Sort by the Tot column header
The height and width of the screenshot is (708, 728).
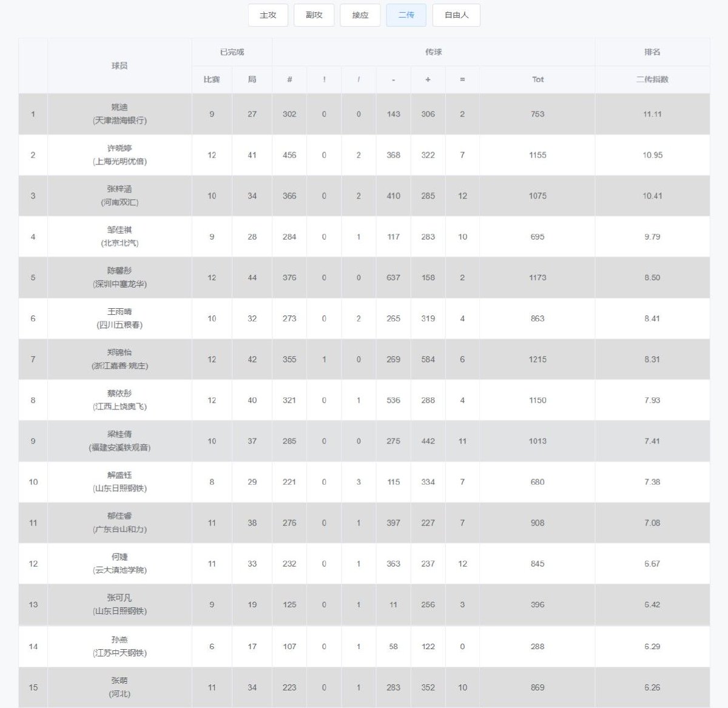[x=538, y=79]
